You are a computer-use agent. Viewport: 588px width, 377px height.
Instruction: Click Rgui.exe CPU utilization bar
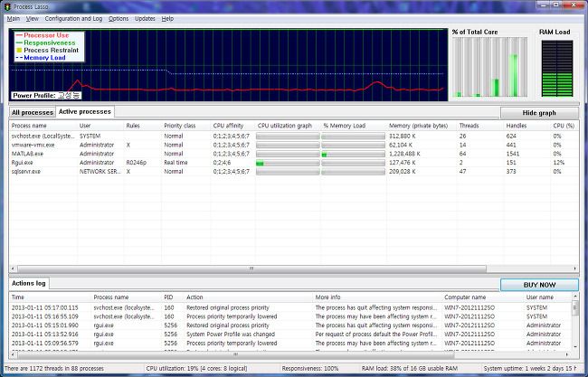(x=288, y=163)
